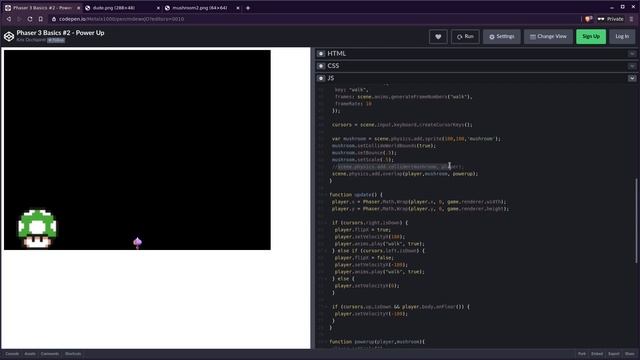The image size is (640, 360).
Task: Expand the CSS editor dropdown arrow
Action: pos(632,66)
